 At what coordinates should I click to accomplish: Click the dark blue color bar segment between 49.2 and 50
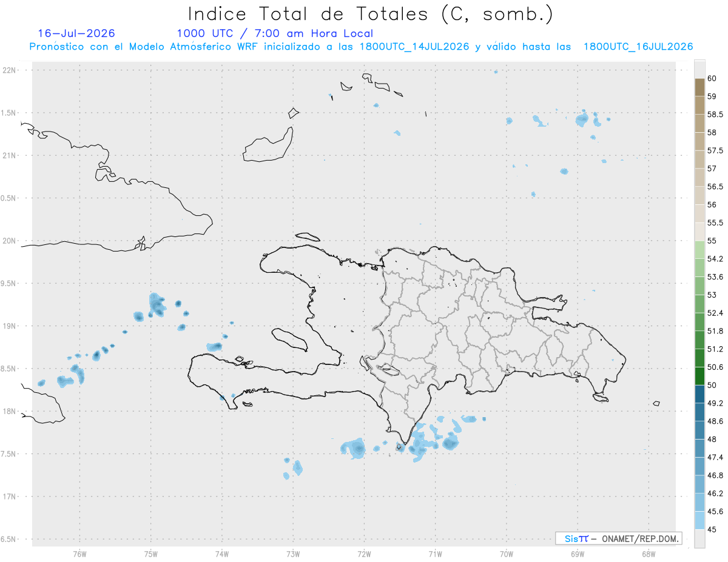[x=699, y=394]
